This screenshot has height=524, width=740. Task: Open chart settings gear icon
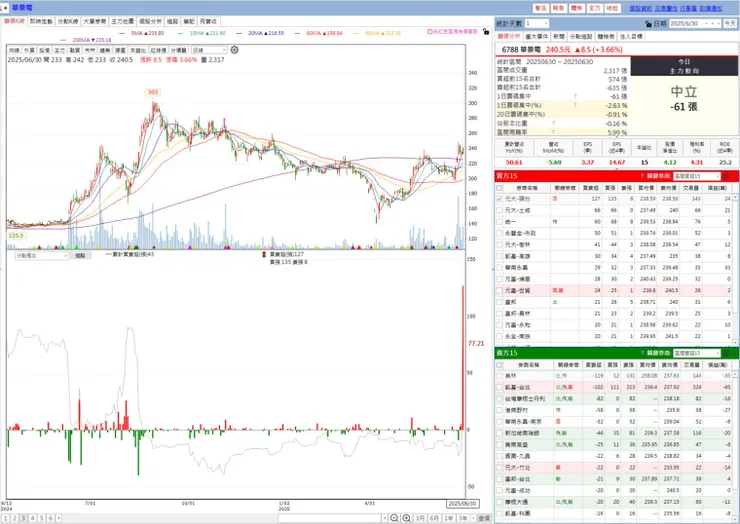click(235, 50)
